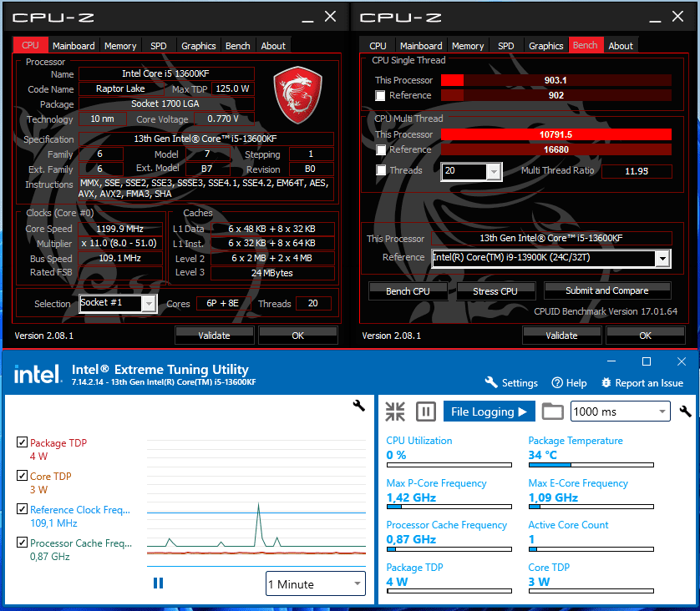Maximize the Intel XTU window
700x611 pixels.
646,361
